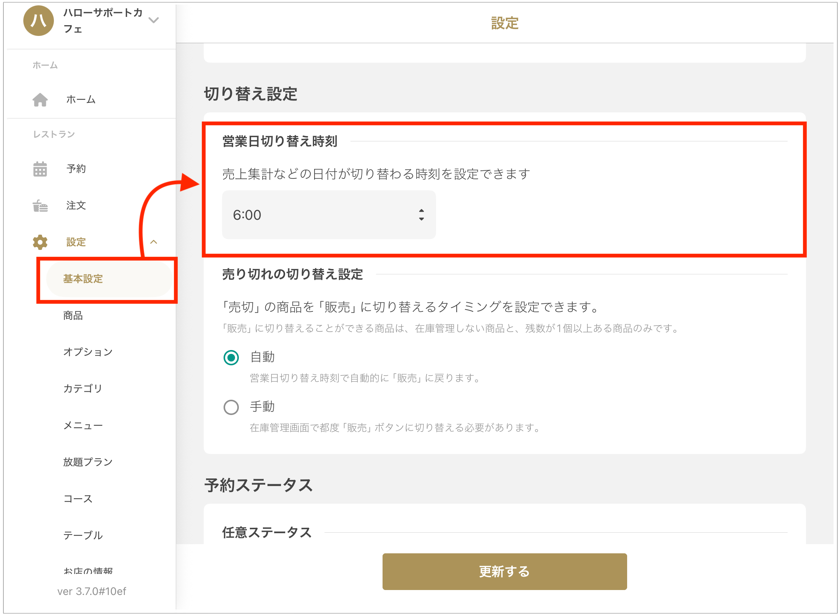Click the 更新する button
Image resolution: width=840 pixels, height=616 pixels.
(504, 572)
